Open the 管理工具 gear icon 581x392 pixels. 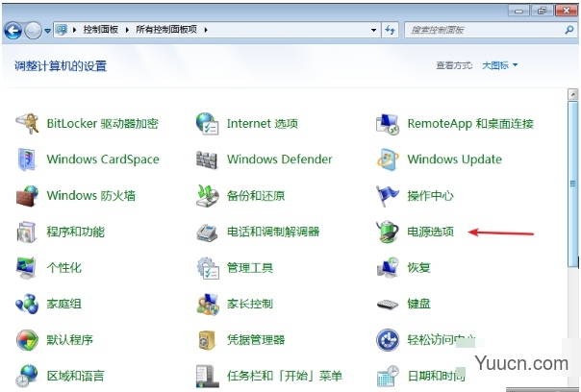(208, 268)
